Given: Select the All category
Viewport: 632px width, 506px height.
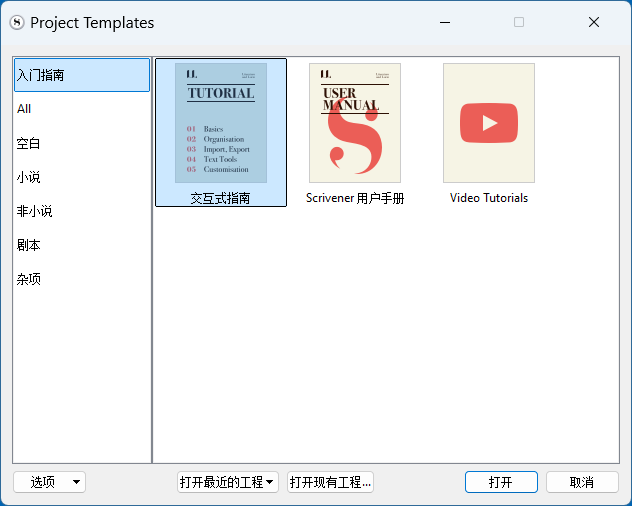Looking at the screenshot, I should click(x=82, y=109).
